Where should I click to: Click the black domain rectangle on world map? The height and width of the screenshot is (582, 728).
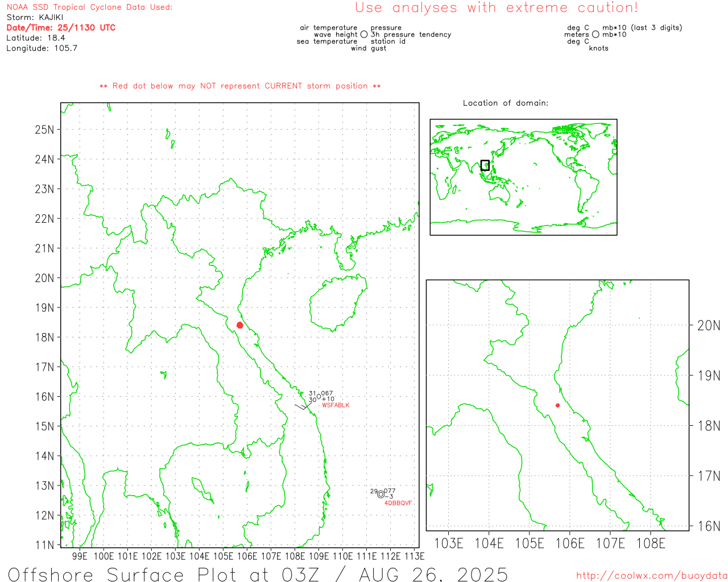tap(485, 165)
